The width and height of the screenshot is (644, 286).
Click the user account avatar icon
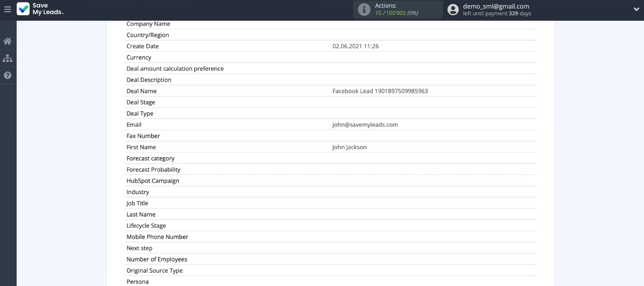pos(453,10)
